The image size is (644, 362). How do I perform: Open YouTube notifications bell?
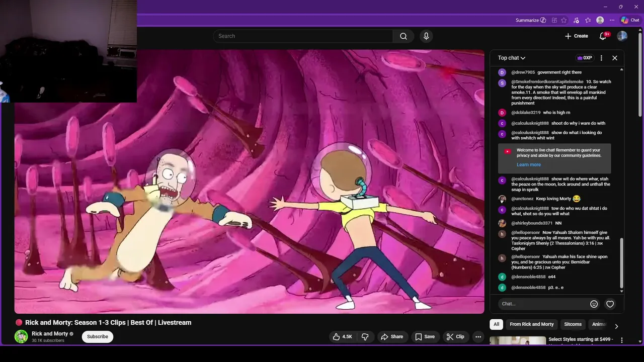tap(603, 36)
